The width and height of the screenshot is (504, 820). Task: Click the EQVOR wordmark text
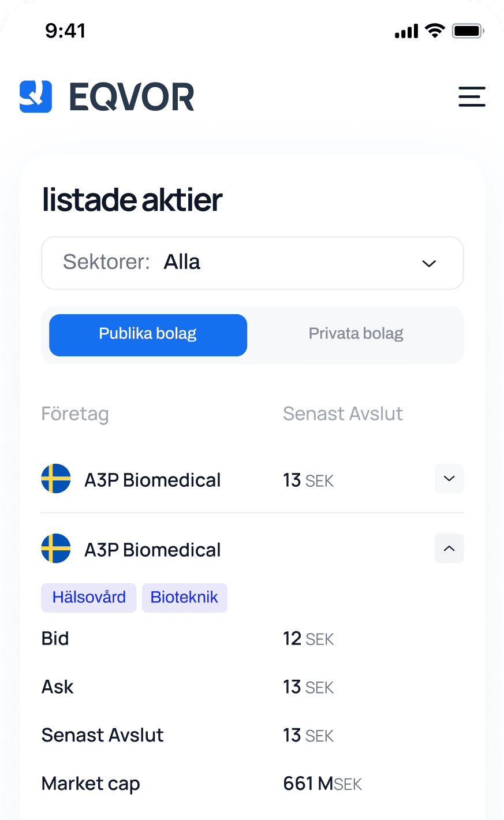coord(132,97)
